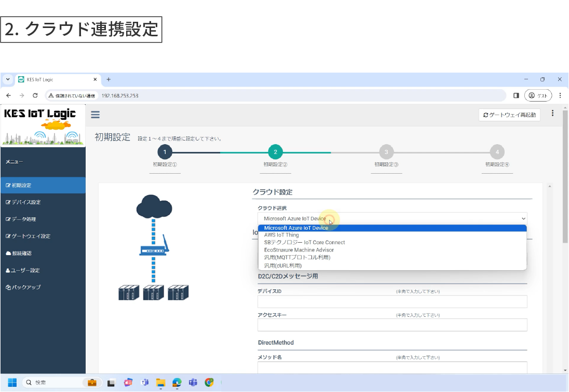
Task: Click the address bar URL 192.168.253.253
Action: (120, 96)
